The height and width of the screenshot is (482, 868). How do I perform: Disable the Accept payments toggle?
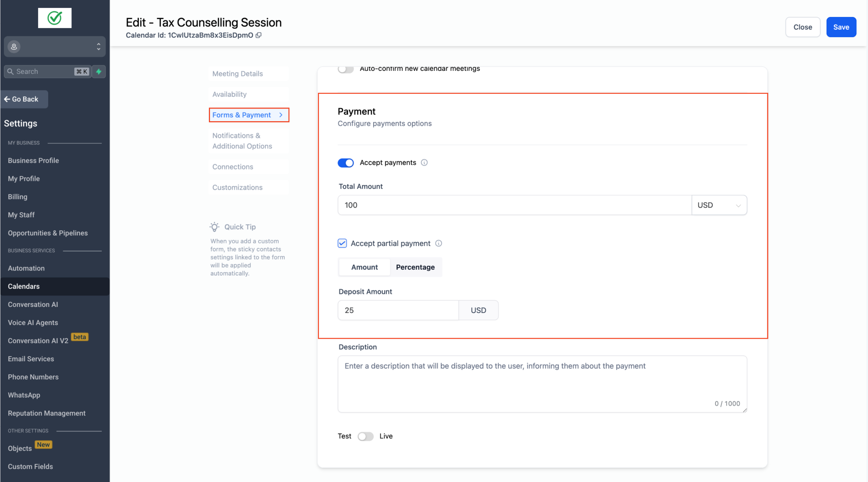pos(346,163)
